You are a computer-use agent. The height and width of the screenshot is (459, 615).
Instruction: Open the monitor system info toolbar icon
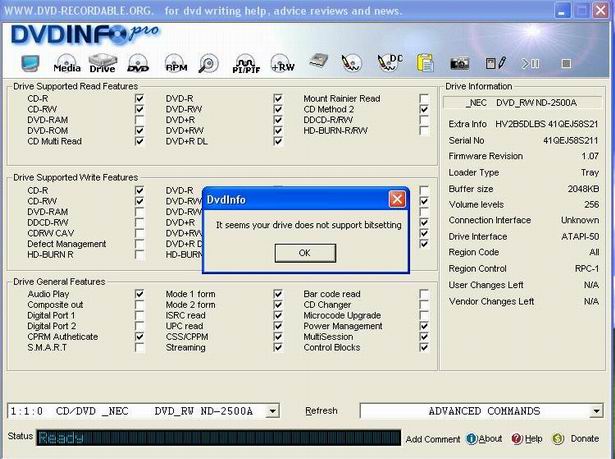(x=30, y=63)
